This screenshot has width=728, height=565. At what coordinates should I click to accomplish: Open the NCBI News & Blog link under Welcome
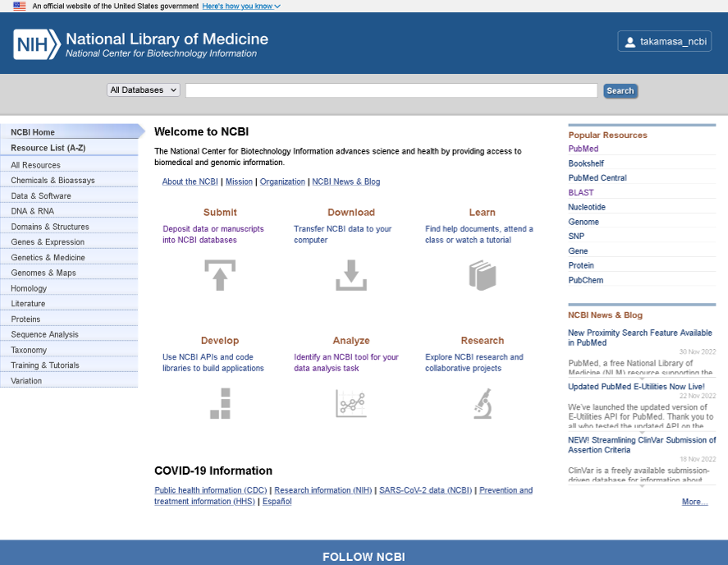click(346, 181)
